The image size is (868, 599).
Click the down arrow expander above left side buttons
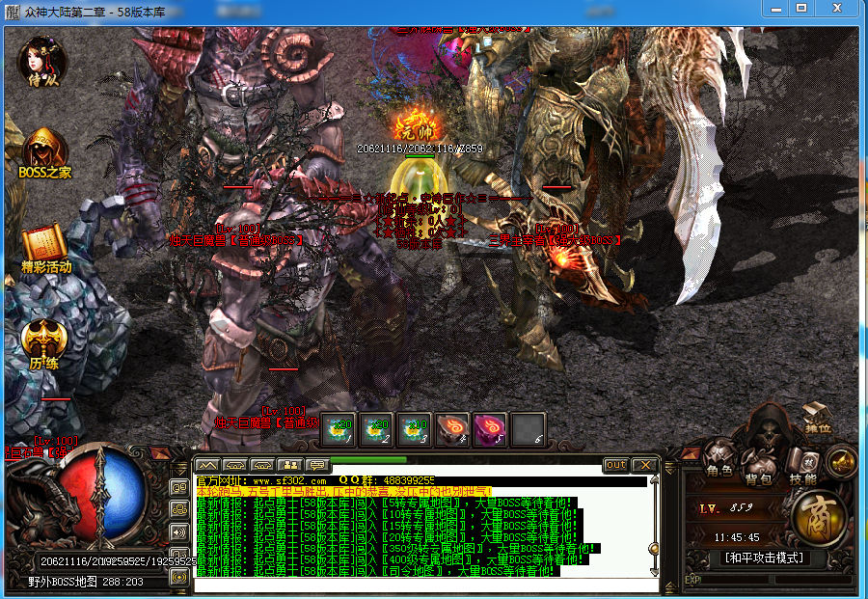180,469
